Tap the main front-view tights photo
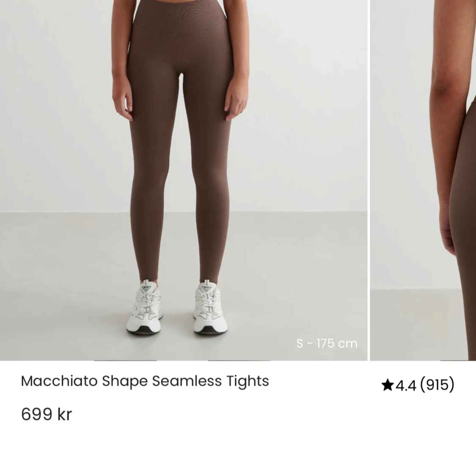The image size is (476, 476). coord(184,180)
